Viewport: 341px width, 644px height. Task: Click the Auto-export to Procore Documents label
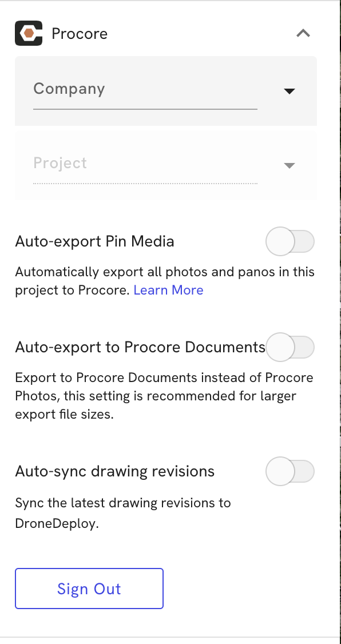coord(141,347)
